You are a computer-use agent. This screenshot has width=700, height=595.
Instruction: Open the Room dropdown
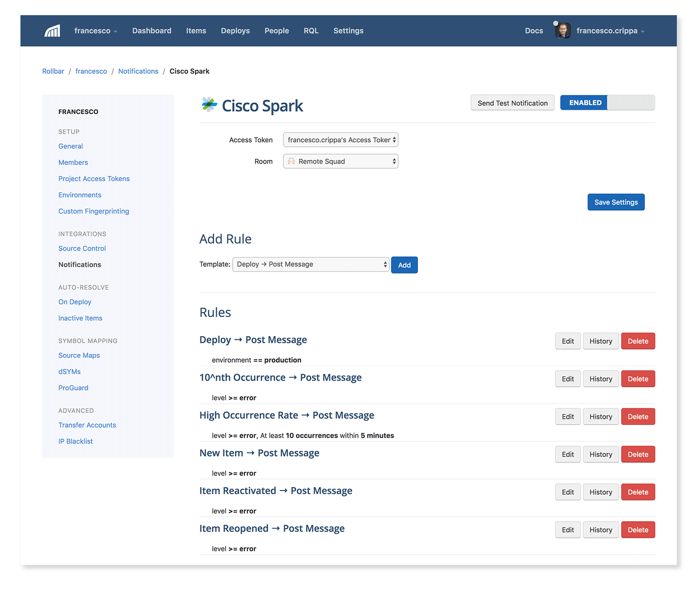point(341,161)
